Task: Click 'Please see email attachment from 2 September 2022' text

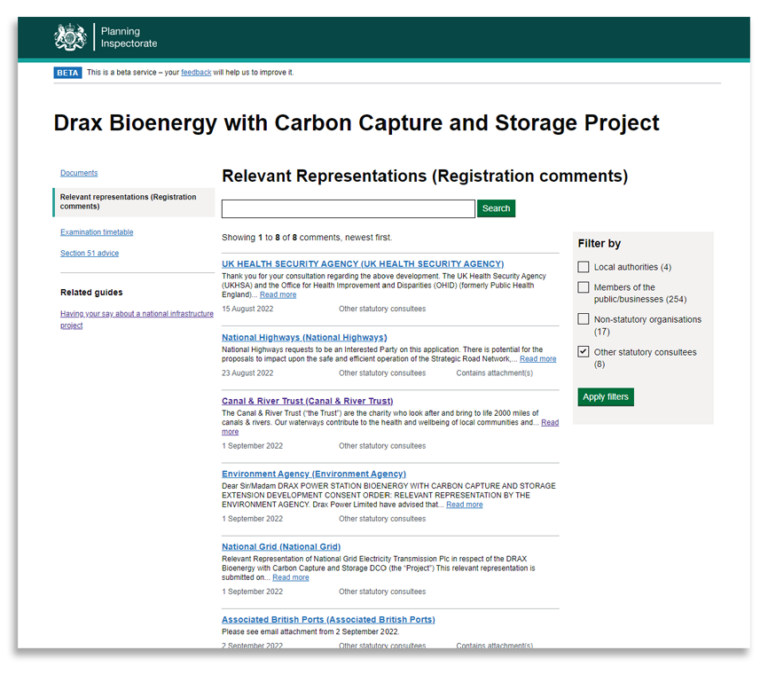Action: click(x=310, y=632)
